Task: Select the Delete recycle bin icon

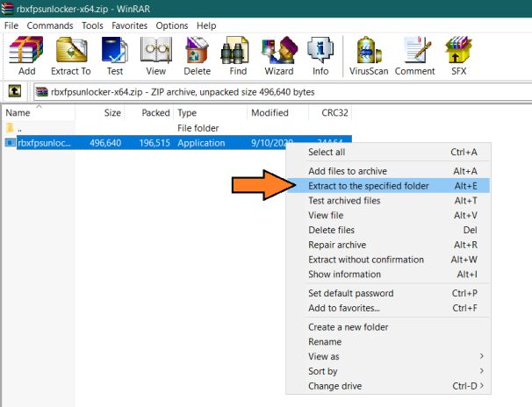Action: click(x=198, y=56)
